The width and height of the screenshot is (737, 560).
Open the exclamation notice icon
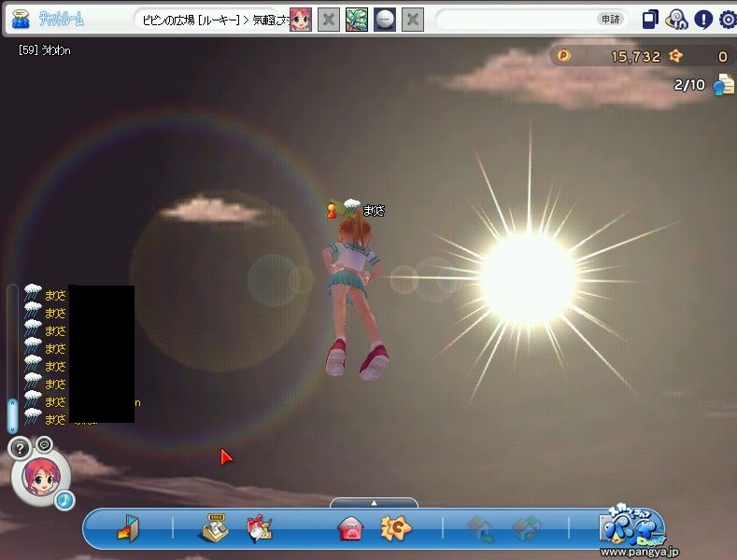click(703, 20)
